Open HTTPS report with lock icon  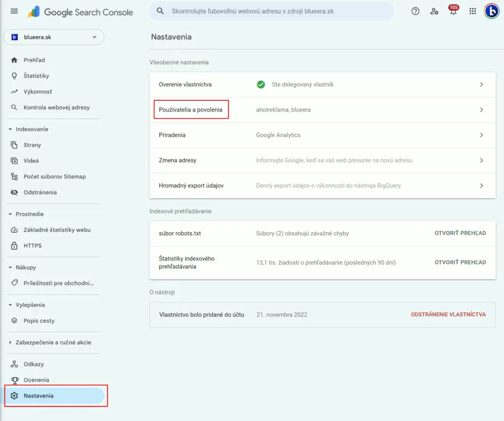[32, 245]
